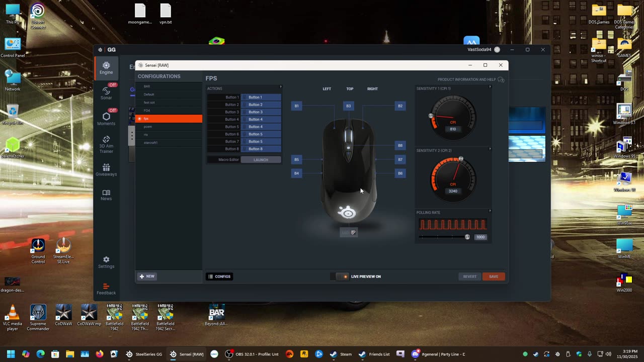Open the Sonar section in GG sidebar
The image size is (644, 362).
coord(106,93)
